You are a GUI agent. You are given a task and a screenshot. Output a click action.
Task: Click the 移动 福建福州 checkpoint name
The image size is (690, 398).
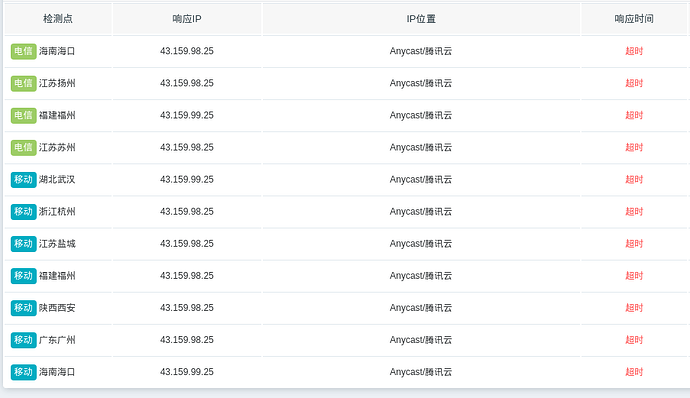point(57,276)
